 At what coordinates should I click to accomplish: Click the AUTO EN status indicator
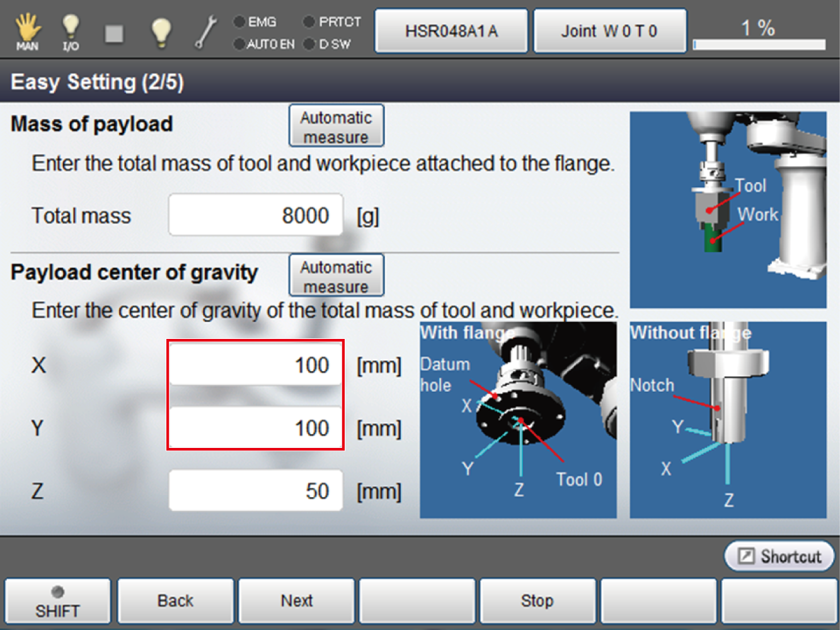click(263, 44)
